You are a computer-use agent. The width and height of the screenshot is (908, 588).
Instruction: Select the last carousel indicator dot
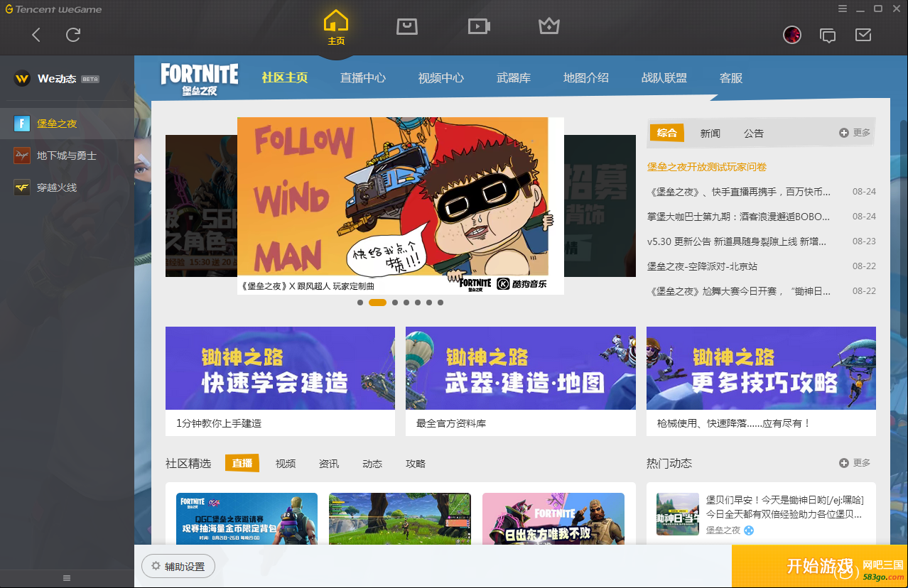[x=441, y=303]
